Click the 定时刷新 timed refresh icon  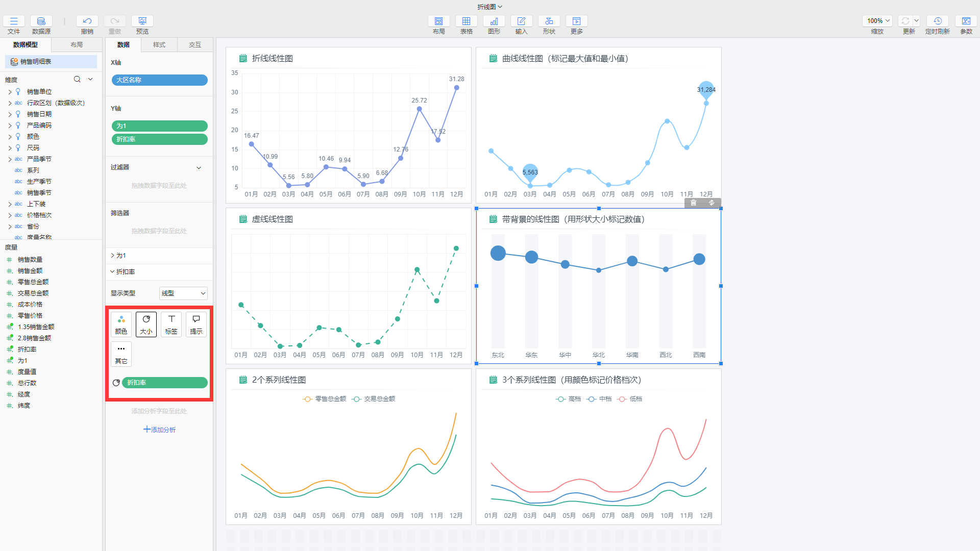point(938,21)
